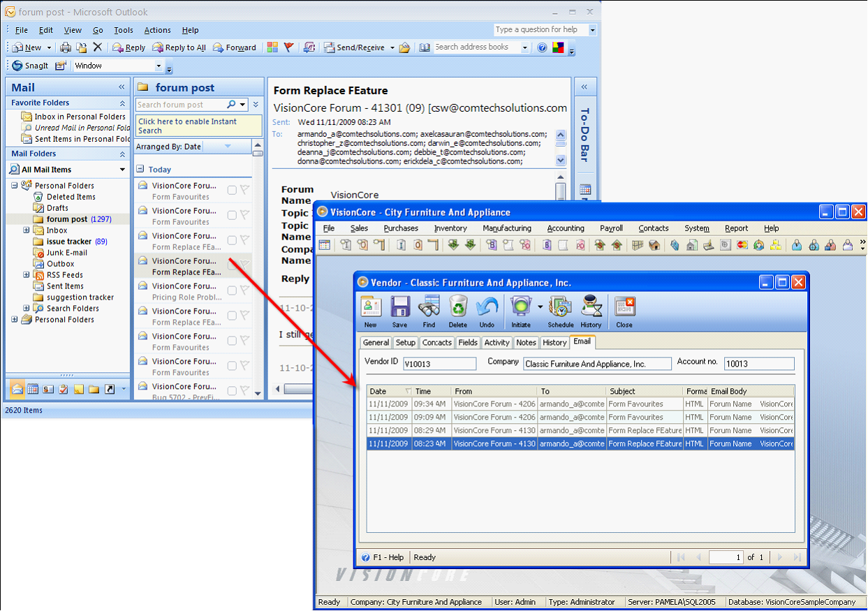Expand Inbox folder tree node
Image resolution: width=868 pixels, height=611 pixels.
27,230
